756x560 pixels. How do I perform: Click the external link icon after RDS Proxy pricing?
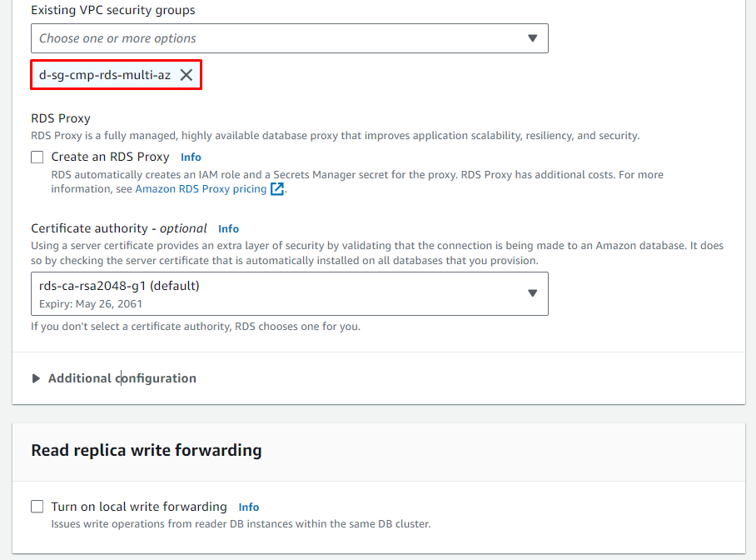coord(277,189)
